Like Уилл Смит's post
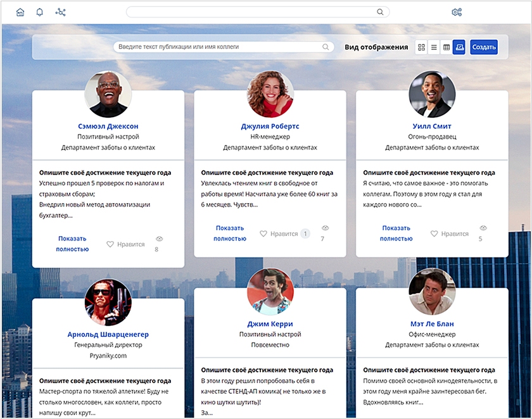 coord(450,234)
